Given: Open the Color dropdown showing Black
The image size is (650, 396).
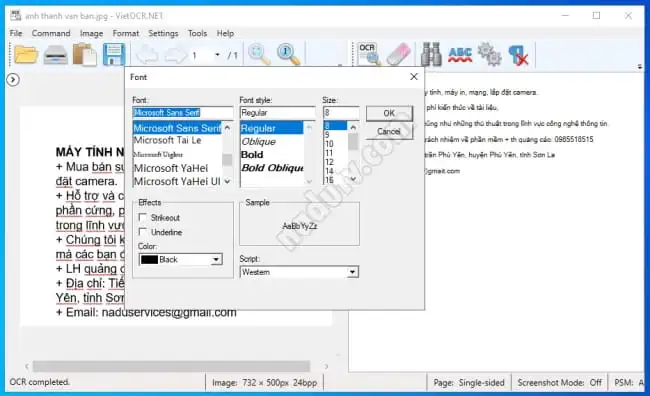Looking at the screenshot, I should tap(216, 260).
